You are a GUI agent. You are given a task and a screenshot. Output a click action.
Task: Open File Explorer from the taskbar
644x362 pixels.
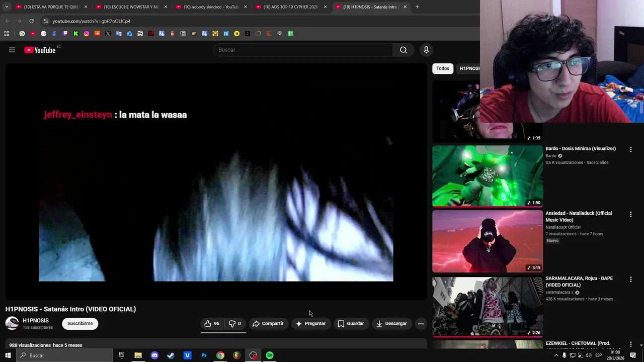pyautogui.click(x=138, y=355)
